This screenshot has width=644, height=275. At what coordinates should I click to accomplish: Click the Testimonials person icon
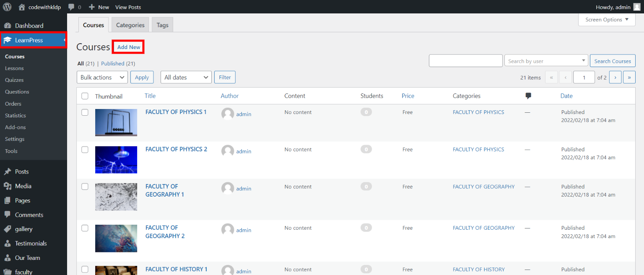coord(8,243)
